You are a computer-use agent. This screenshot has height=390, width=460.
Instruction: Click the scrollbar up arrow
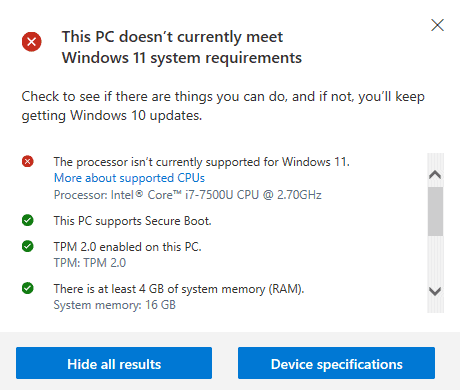(435, 175)
